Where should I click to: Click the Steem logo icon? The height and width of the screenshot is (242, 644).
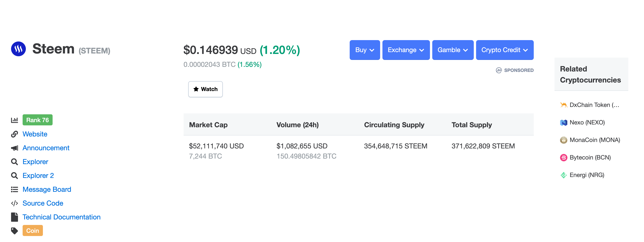[18, 49]
